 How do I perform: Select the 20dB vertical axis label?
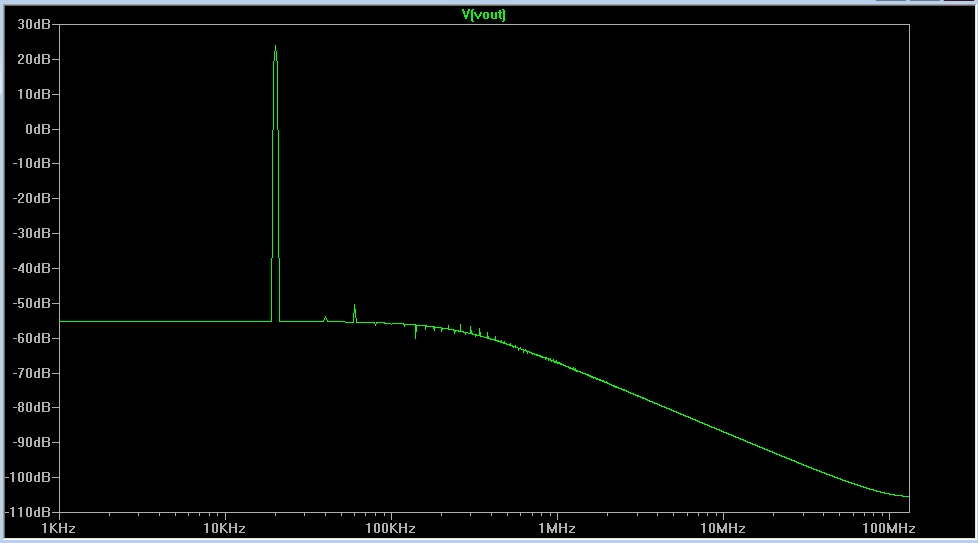point(34,59)
